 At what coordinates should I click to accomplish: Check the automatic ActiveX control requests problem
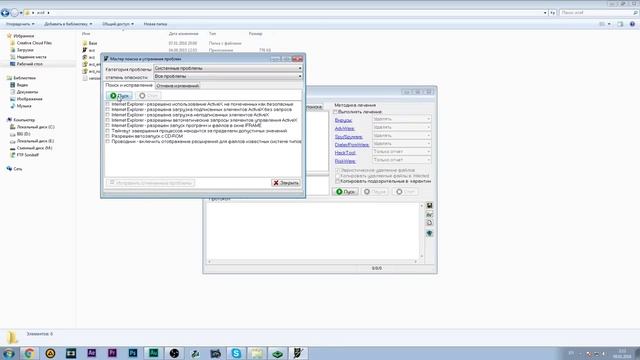[x=108, y=120]
